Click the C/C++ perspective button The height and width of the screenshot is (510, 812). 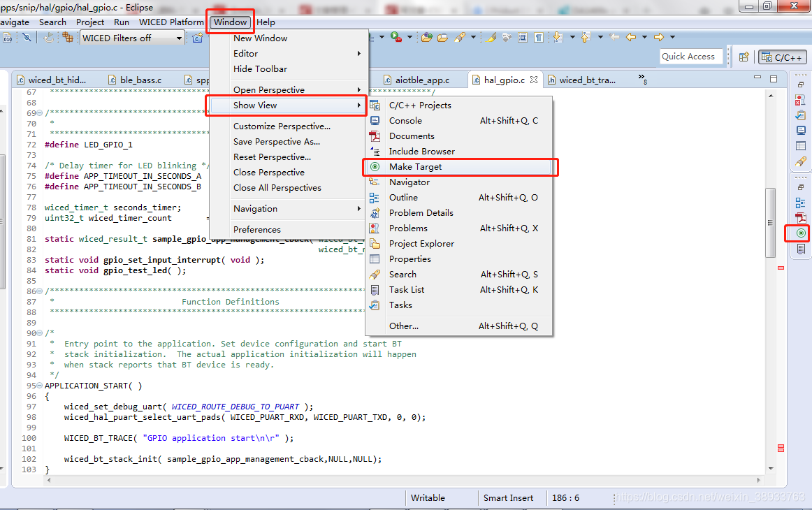click(782, 57)
